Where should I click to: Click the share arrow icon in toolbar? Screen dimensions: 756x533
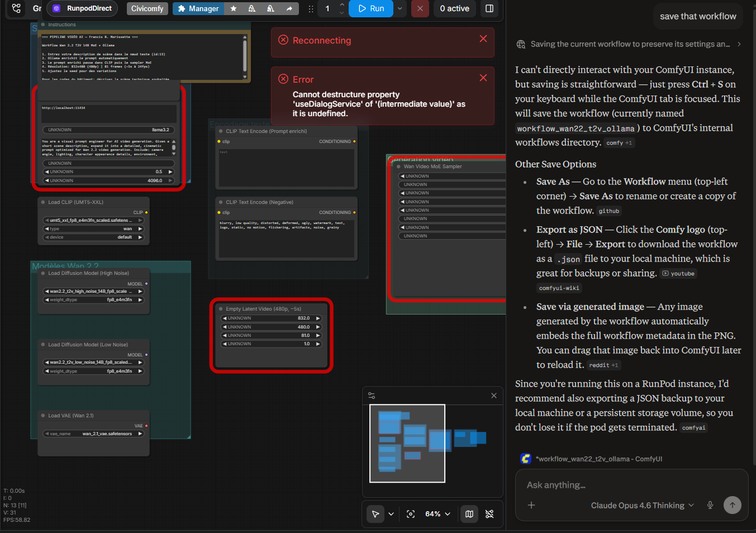[289, 8]
